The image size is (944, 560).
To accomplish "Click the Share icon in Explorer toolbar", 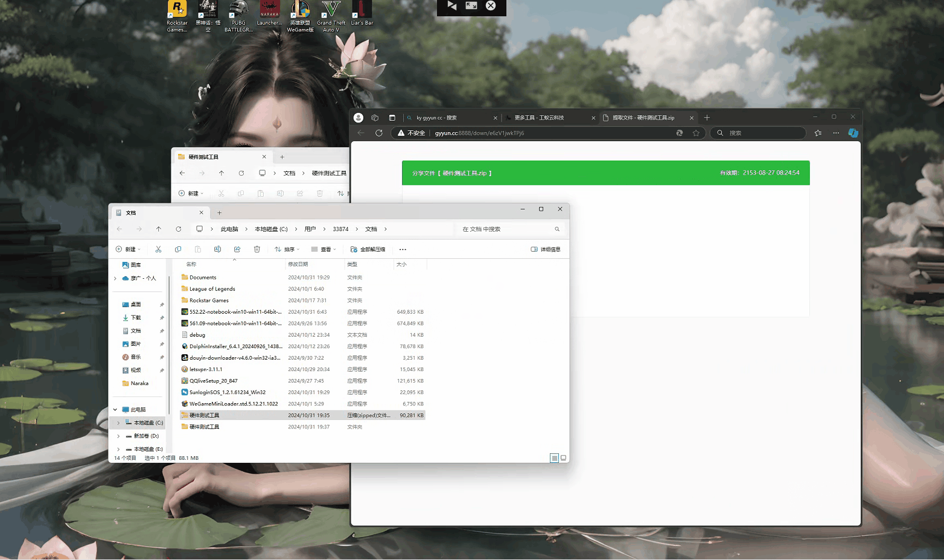I will pos(237,249).
